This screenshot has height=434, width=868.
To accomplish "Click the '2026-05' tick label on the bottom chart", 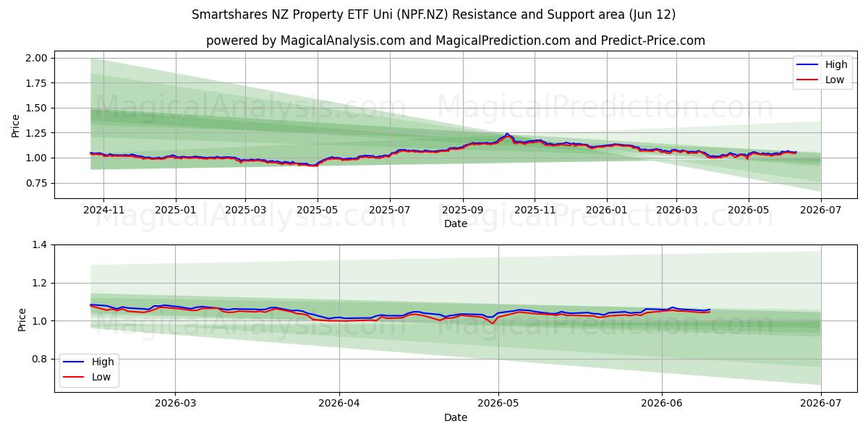I will [498, 404].
